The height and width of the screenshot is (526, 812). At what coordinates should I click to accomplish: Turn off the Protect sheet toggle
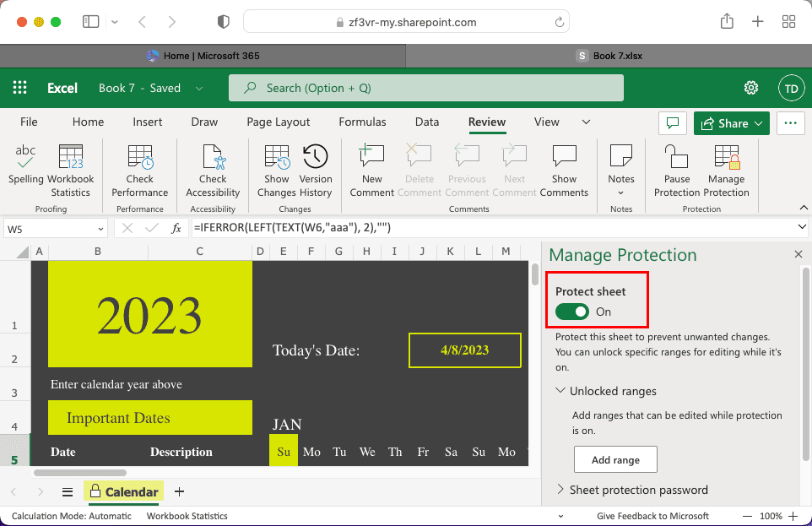tap(573, 312)
